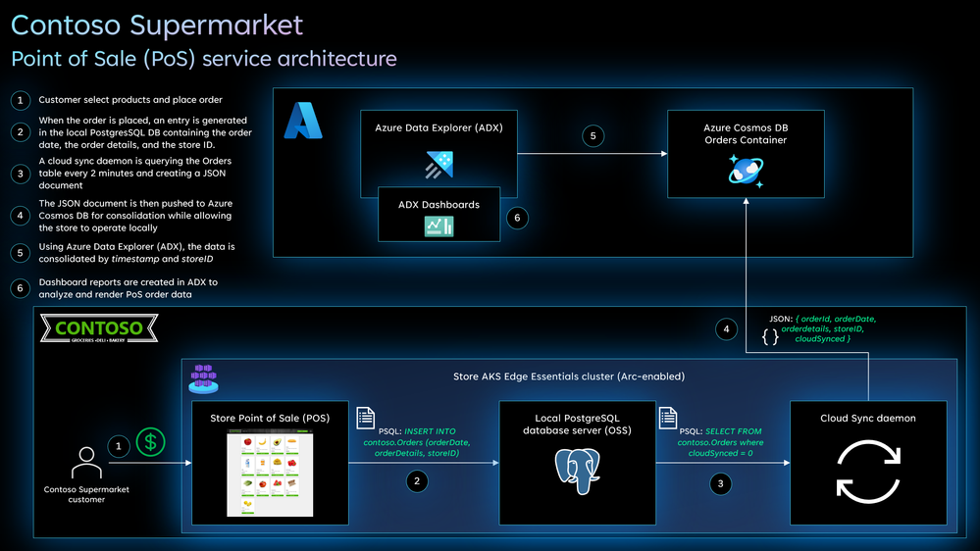The height and width of the screenshot is (551, 980).
Task: Click the 'JSON: { orderId, orderDate...' payload text
Action: [822, 328]
